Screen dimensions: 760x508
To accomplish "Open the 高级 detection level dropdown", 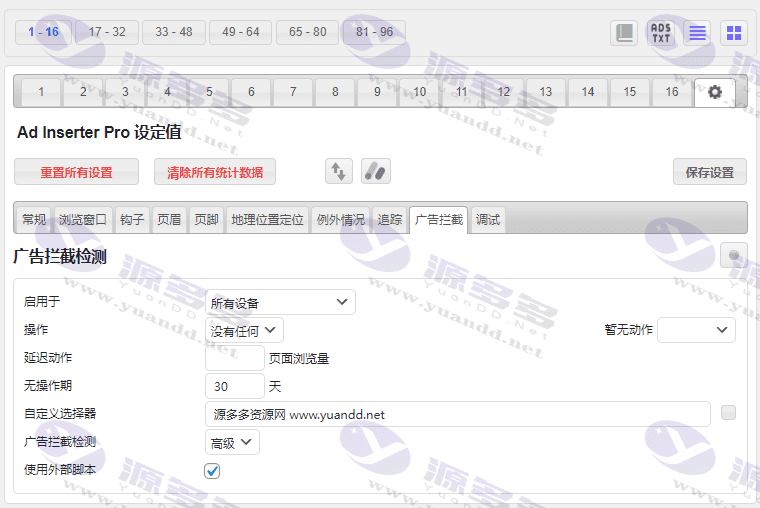I will tap(232, 442).
